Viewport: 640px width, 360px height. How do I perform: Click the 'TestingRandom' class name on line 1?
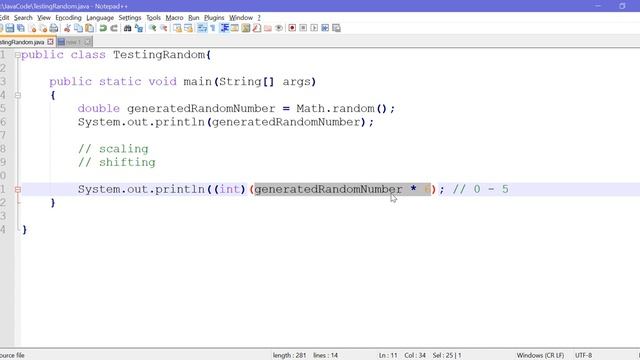click(159, 55)
